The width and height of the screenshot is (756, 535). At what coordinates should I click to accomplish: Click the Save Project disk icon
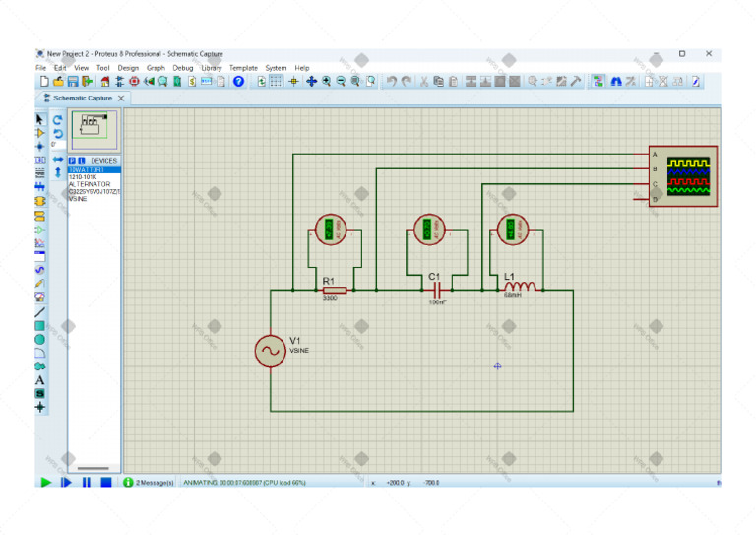point(73,82)
